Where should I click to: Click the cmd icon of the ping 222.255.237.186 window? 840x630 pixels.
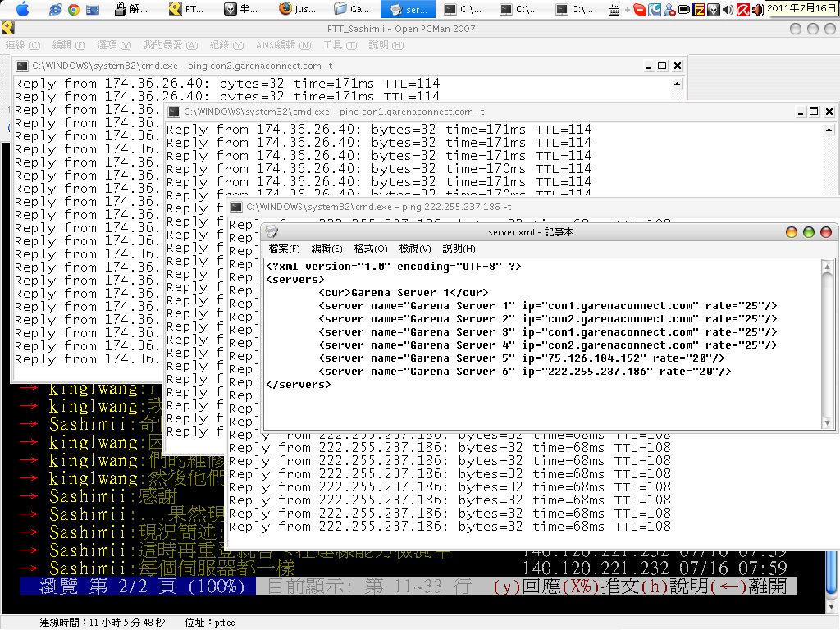click(x=236, y=208)
